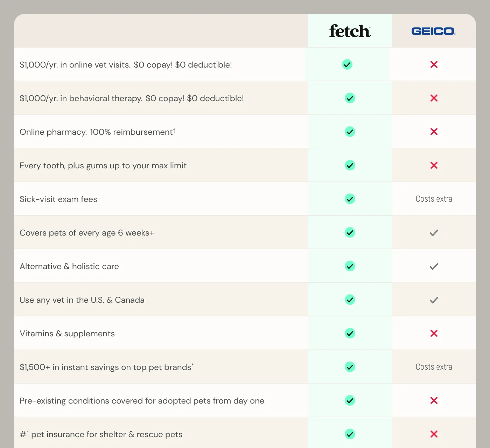
Task: Click GEICO red X for vitamins & supplements
Action: pyautogui.click(x=434, y=333)
